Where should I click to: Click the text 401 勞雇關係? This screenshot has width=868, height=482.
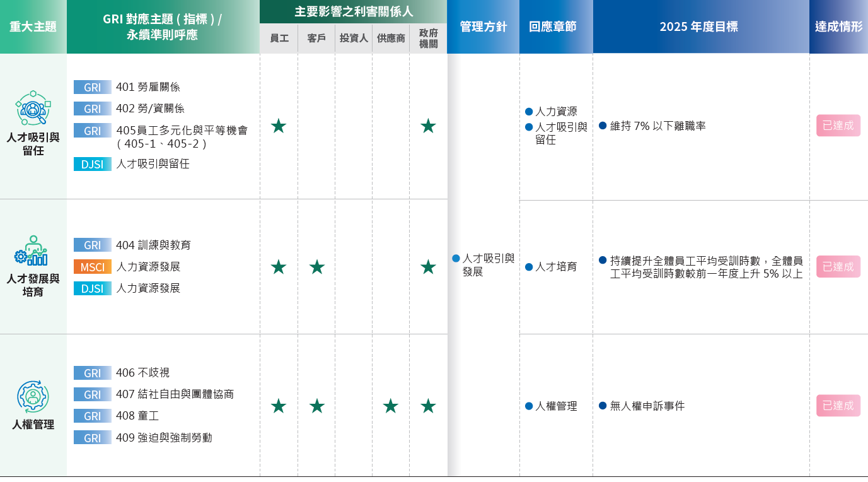coord(148,87)
